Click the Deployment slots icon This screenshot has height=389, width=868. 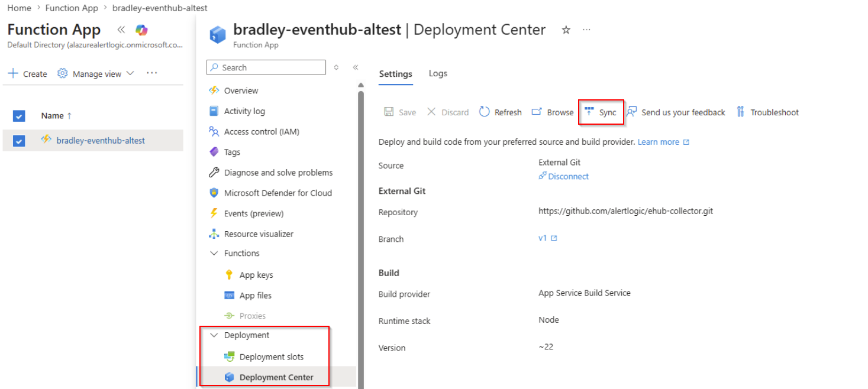click(230, 356)
